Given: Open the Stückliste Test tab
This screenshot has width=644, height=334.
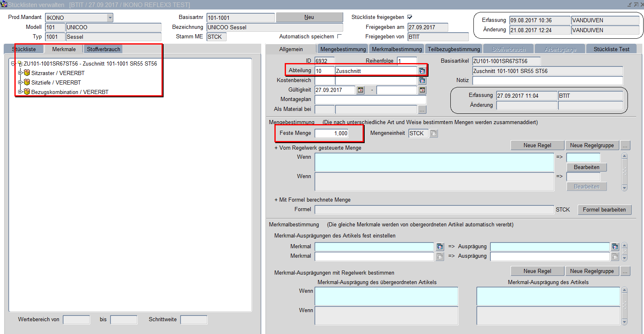Looking at the screenshot, I should tap(611, 49).
